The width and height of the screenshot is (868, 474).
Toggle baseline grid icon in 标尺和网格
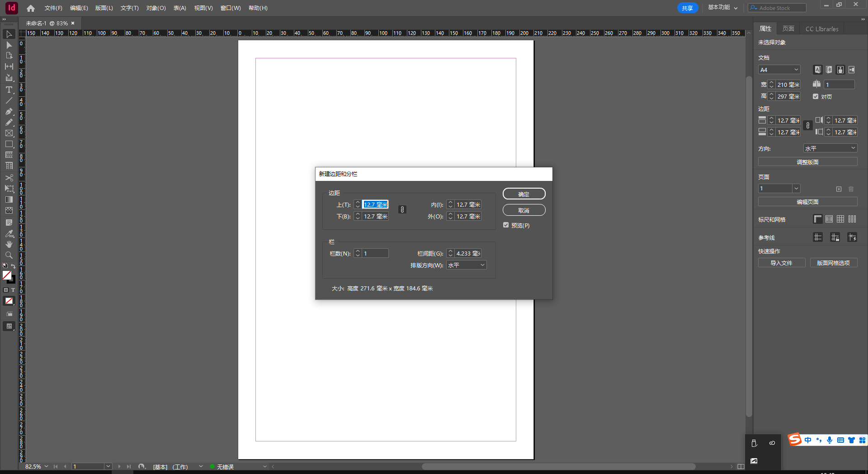[x=829, y=219]
